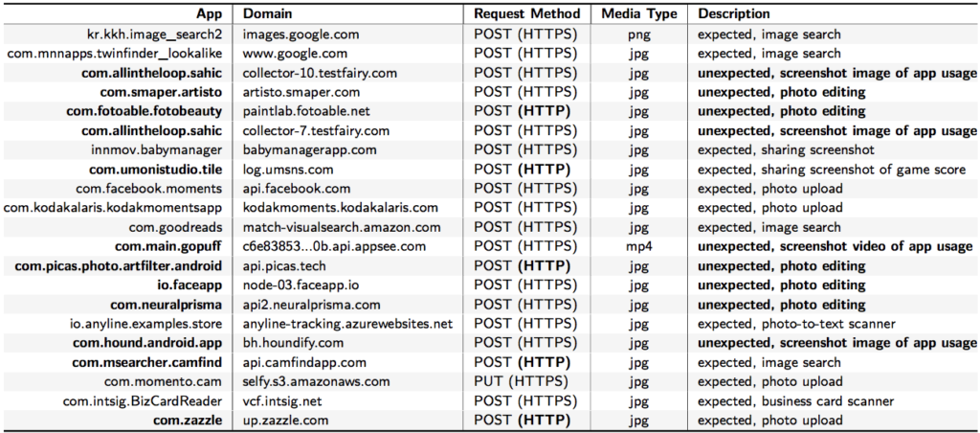980x433 pixels.
Task: Click the Media Type column header
Action: coord(640,13)
